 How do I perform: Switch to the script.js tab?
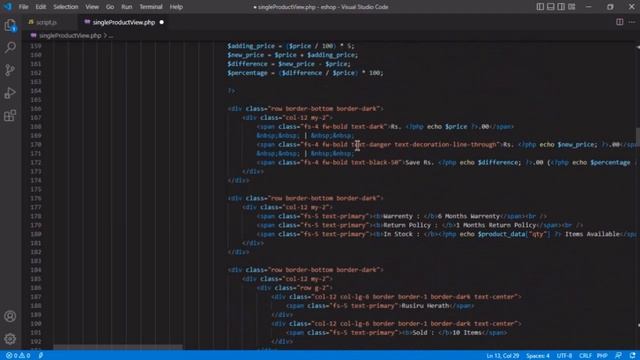(x=46, y=22)
